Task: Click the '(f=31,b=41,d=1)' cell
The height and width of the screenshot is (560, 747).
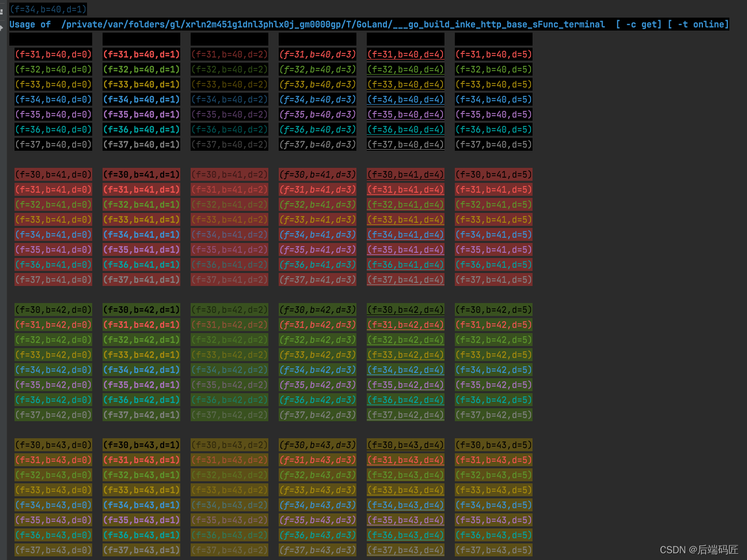Action: click(141, 190)
